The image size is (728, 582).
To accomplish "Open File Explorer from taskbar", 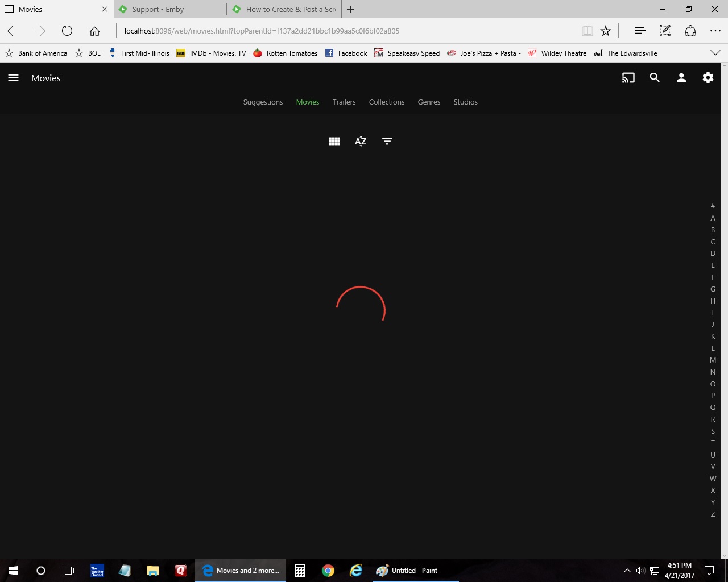I will pyautogui.click(x=152, y=571).
